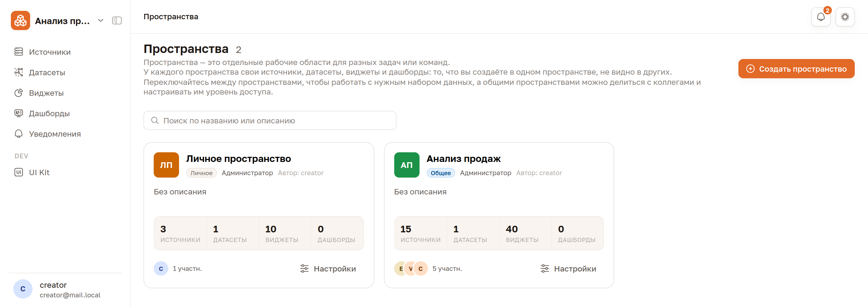Click the ЛП space avatar
This screenshot has height=307, width=868.
pyautogui.click(x=166, y=165)
